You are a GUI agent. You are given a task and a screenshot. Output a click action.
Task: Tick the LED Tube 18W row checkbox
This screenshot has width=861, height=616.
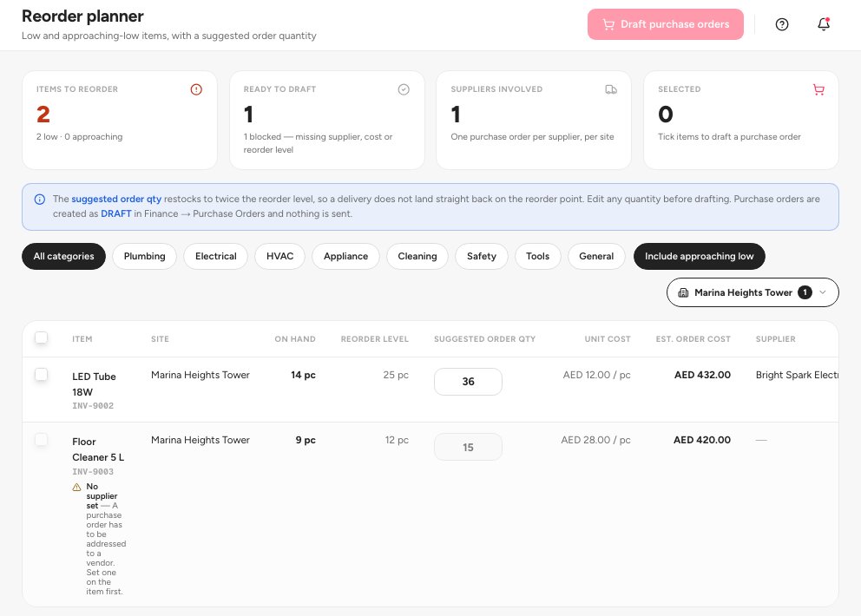click(41, 375)
